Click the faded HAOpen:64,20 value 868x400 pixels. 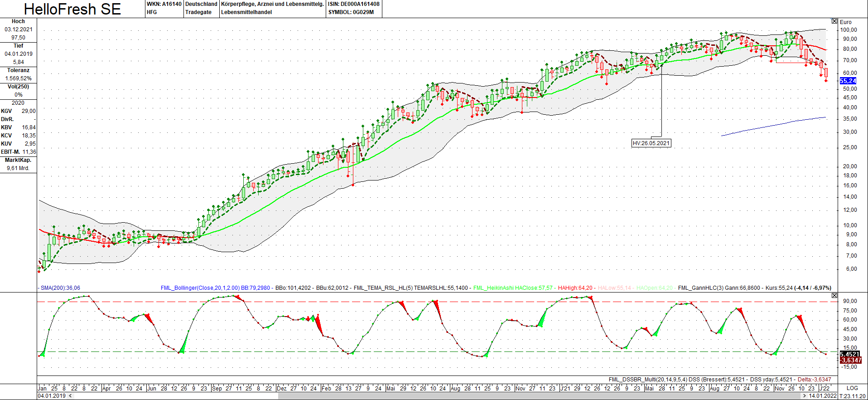coord(655,288)
